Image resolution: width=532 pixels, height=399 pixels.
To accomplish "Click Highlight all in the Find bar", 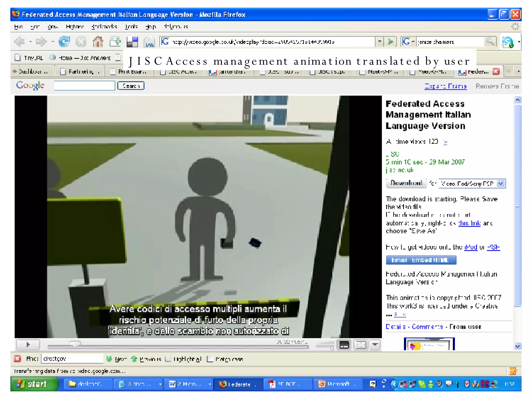I will [183, 359].
